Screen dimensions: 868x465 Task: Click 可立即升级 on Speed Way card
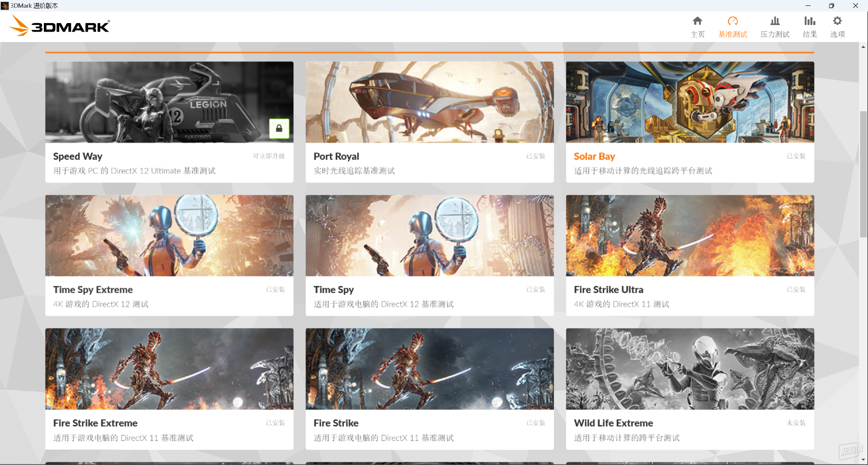269,156
